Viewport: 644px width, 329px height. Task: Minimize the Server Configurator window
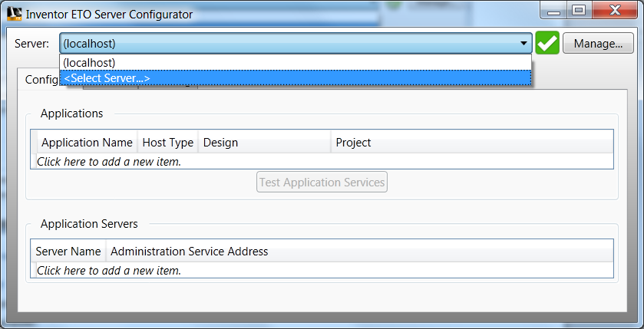553,11
